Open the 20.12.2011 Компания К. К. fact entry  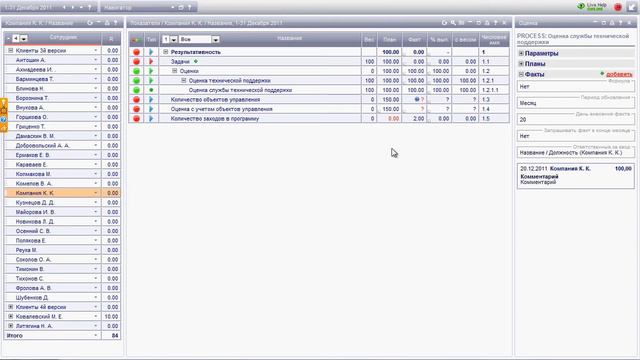(x=576, y=176)
